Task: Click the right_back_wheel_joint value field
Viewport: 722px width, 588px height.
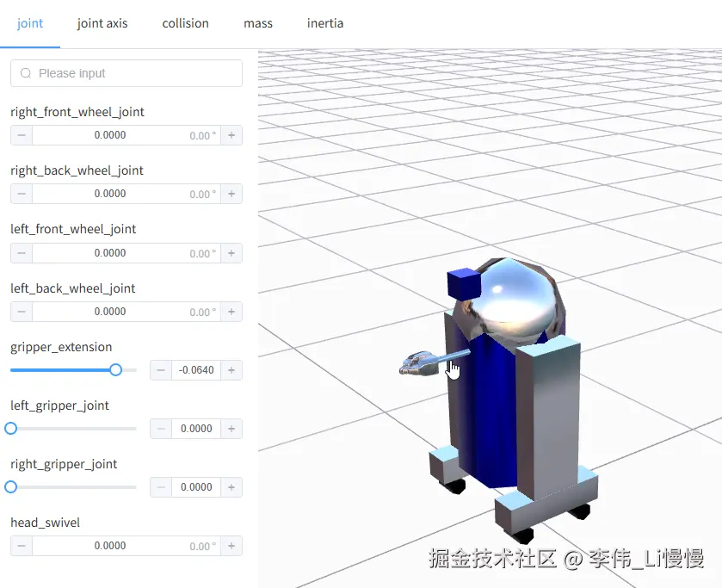Action: (127, 194)
